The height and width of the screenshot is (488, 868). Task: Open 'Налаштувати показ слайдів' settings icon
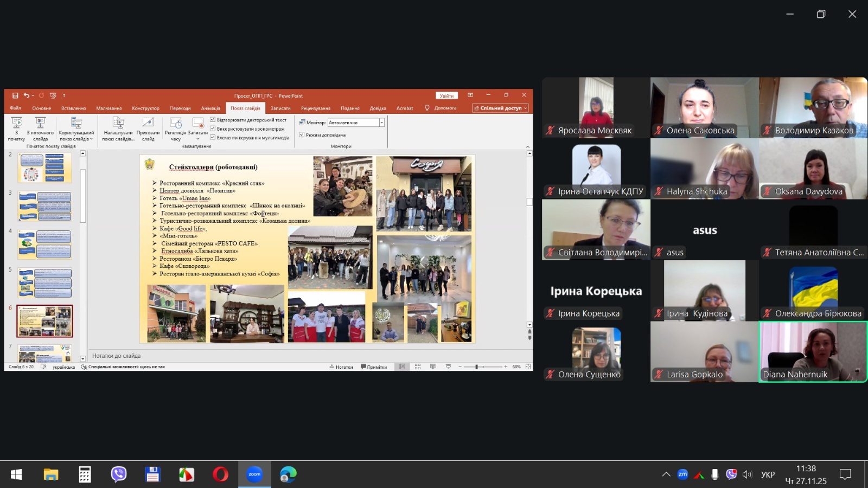coord(118,123)
